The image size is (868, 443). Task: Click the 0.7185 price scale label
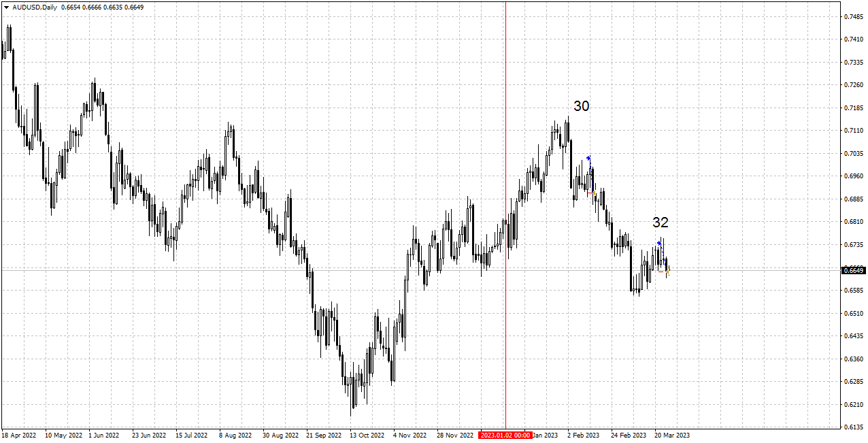pos(853,108)
